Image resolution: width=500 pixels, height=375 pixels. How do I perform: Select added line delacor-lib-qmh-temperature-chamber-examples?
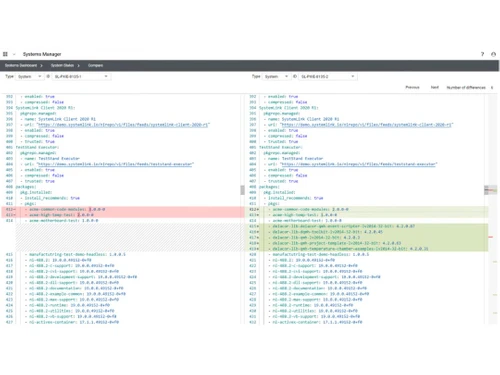pos(367,249)
